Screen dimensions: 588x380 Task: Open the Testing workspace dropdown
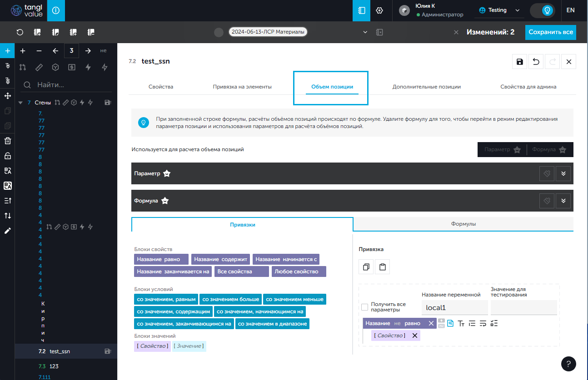pos(499,10)
